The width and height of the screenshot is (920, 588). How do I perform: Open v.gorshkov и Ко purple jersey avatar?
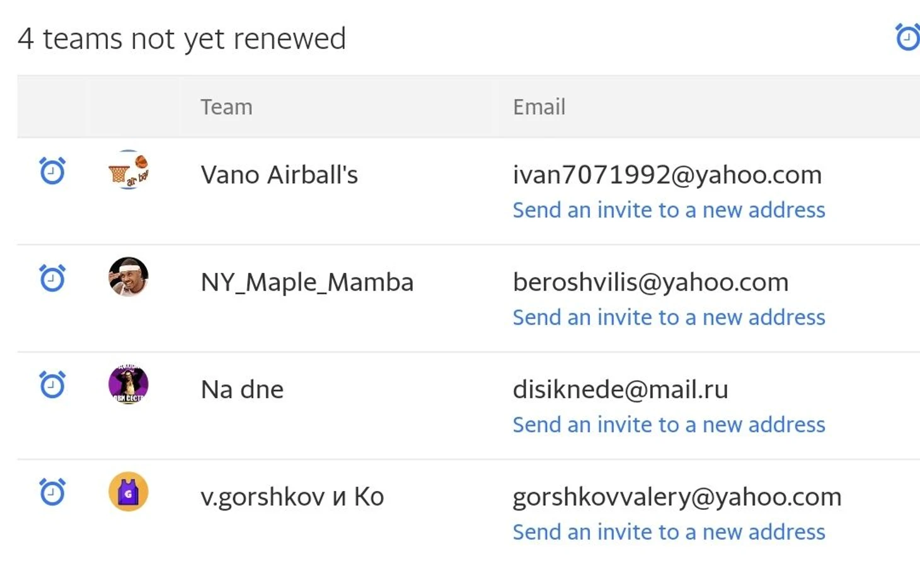click(x=129, y=491)
